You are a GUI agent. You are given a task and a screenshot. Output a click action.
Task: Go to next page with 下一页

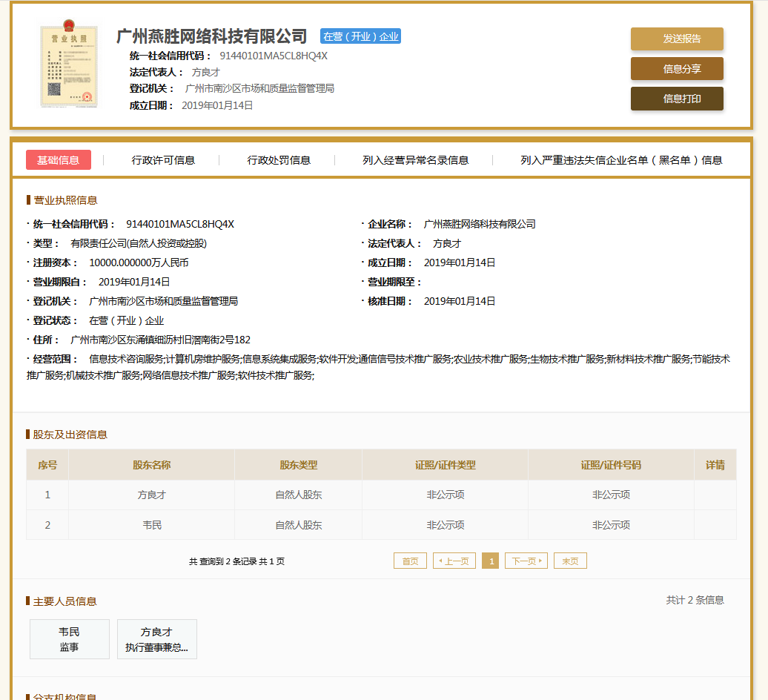tap(526, 561)
